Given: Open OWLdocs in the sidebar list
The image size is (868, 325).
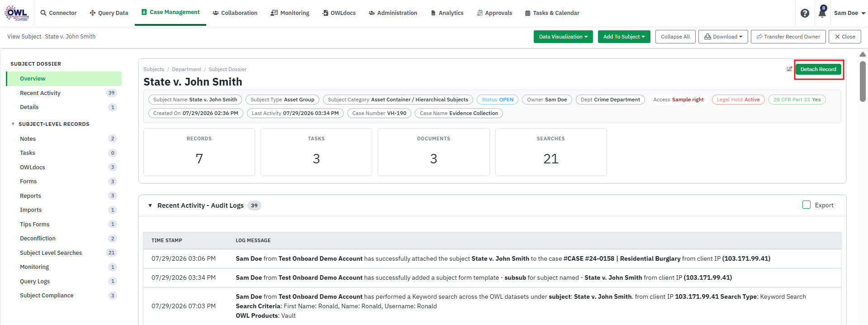Looking at the screenshot, I should point(64,167).
